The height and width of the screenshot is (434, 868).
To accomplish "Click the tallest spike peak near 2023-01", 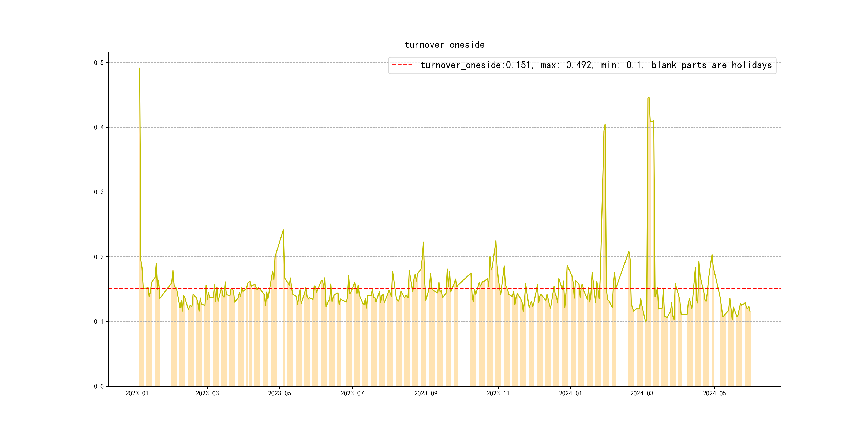I will [x=140, y=68].
